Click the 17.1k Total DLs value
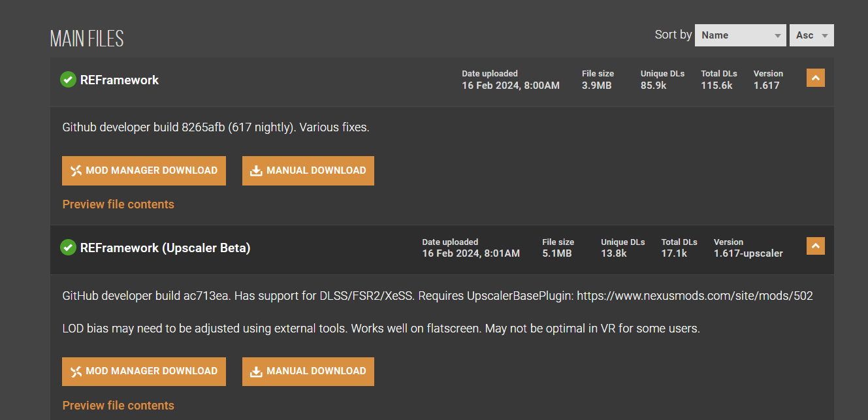The height and width of the screenshot is (420, 868). (x=674, y=253)
